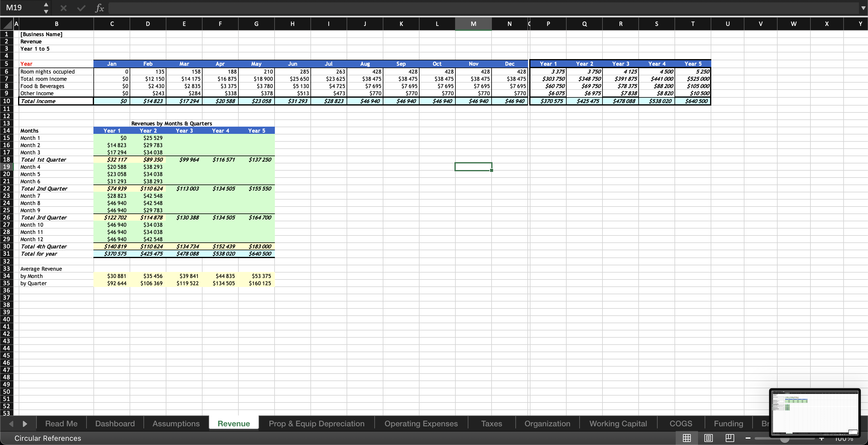Select row 31 header

(x=6, y=254)
